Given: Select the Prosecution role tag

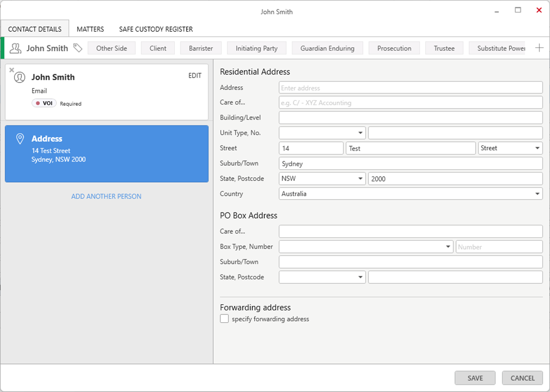Looking at the screenshot, I should pos(394,48).
